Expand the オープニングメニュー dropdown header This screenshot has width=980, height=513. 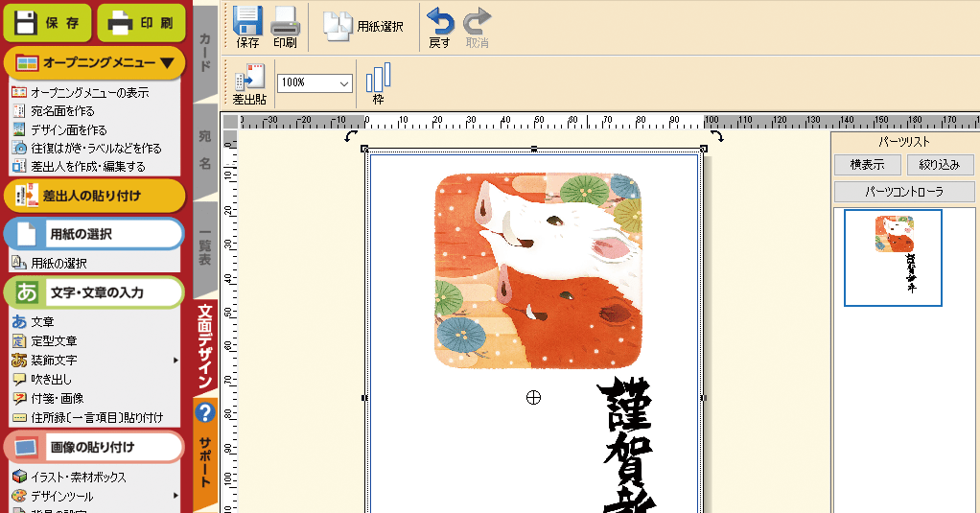[94, 62]
